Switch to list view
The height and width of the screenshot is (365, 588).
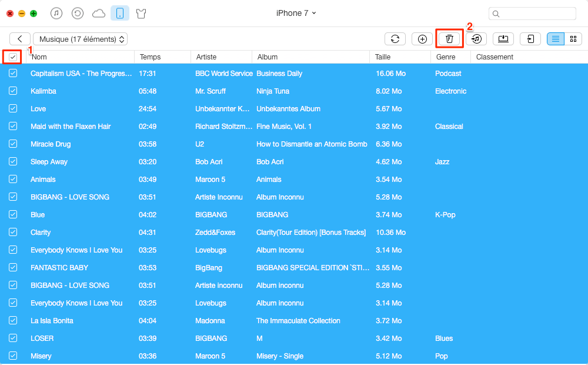[x=556, y=39]
